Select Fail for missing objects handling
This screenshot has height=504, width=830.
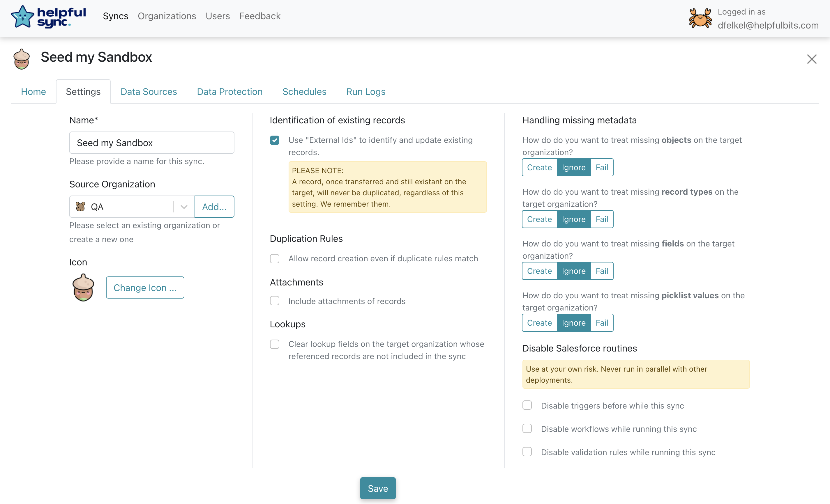(x=602, y=167)
